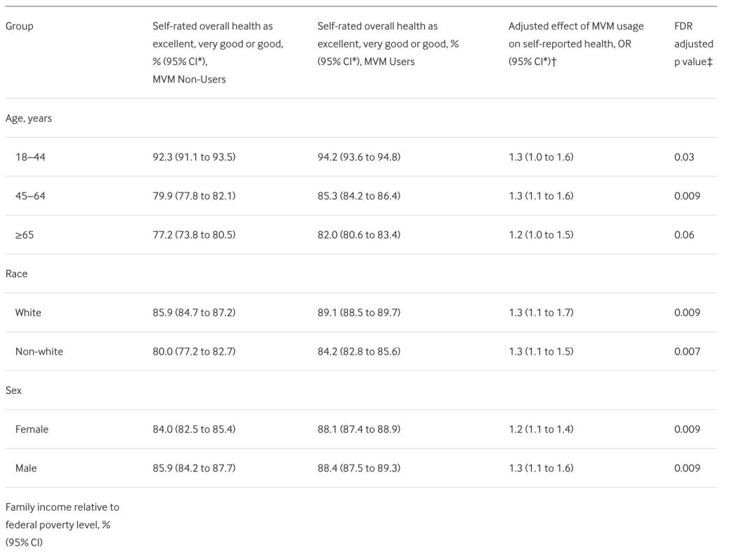Click the "Race" section heading
The width and height of the screenshot is (756, 552).
point(17,274)
